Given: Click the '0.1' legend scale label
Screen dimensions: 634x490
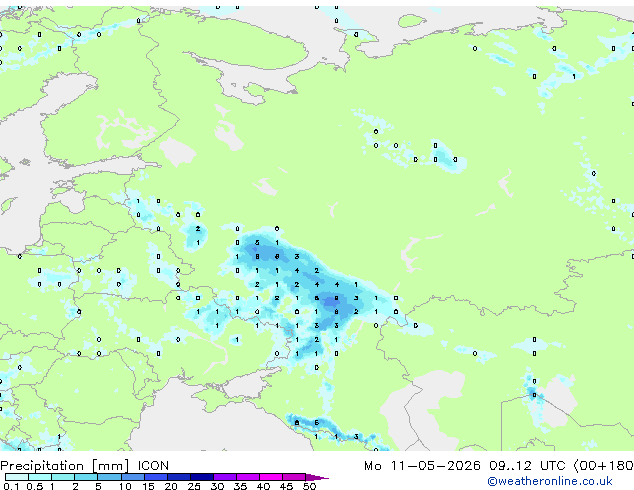Looking at the screenshot, I should (x=11, y=486).
